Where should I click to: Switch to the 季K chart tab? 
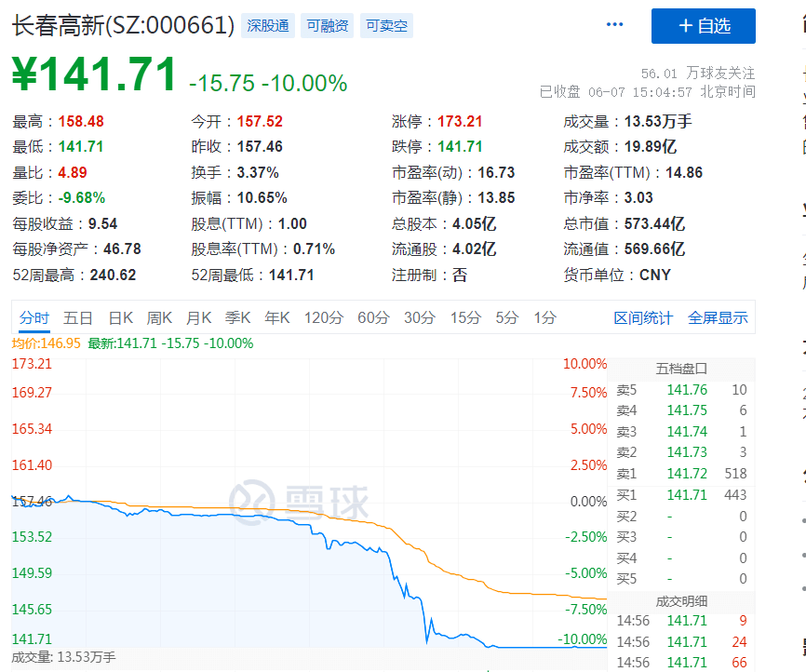(x=237, y=317)
